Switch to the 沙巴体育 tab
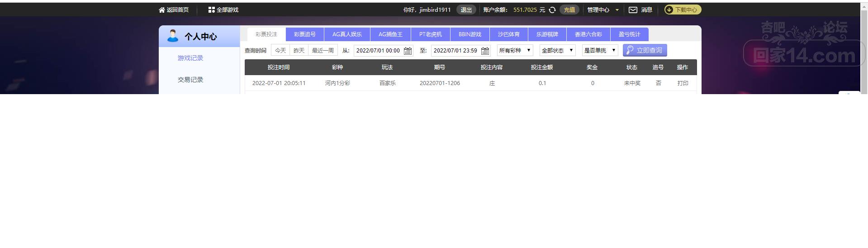Image resolution: width=868 pixels, height=248 pixels. coord(509,34)
